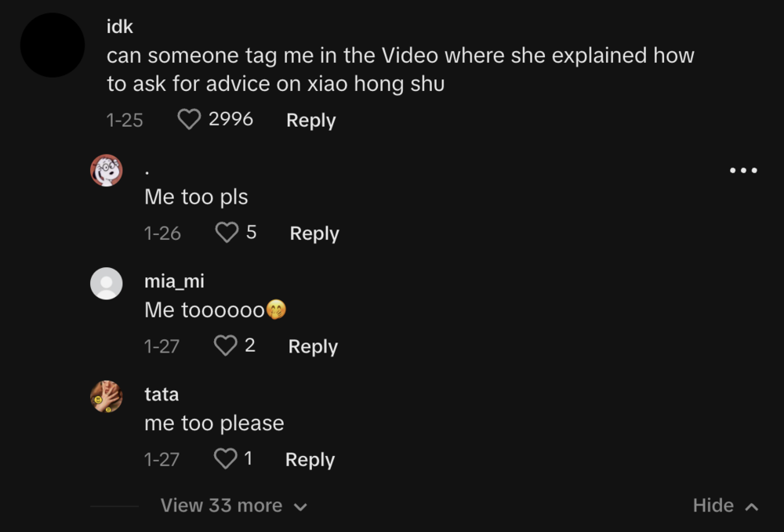Open the mia_mi username profile

click(x=174, y=281)
